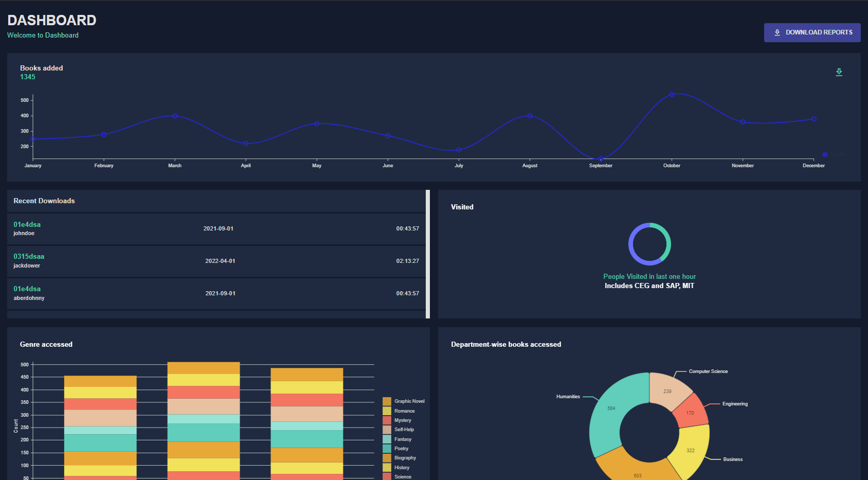The image size is (868, 480).
Task: Toggle Fantasy in the genre legend
Action: [x=397, y=439]
